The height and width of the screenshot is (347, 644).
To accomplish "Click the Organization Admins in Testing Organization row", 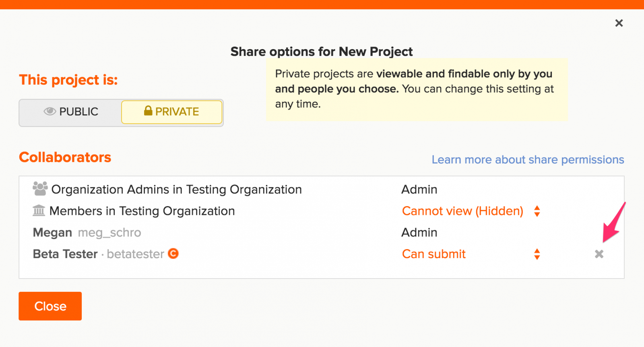I will (x=176, y=189).
